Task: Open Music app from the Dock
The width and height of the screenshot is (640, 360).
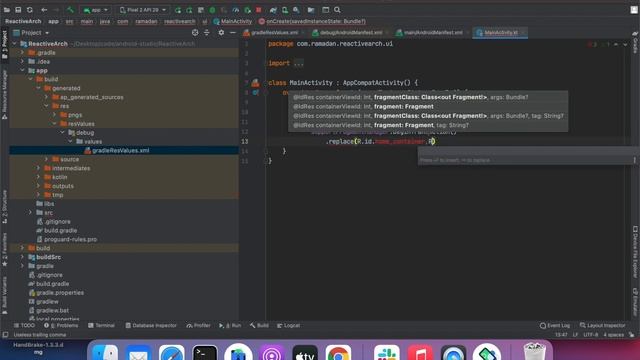Action: pyautogui.click(x=420, y=353)
